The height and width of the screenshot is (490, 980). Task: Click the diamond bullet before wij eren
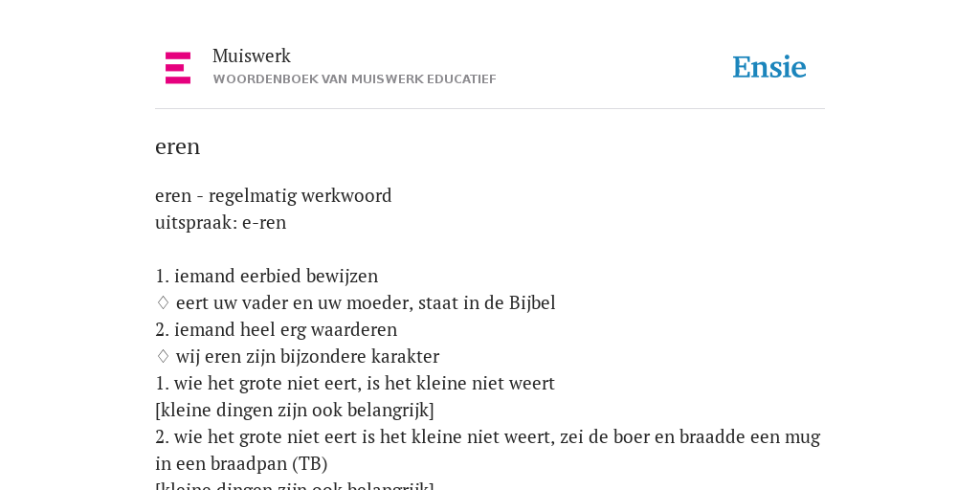tap(163, 356)
